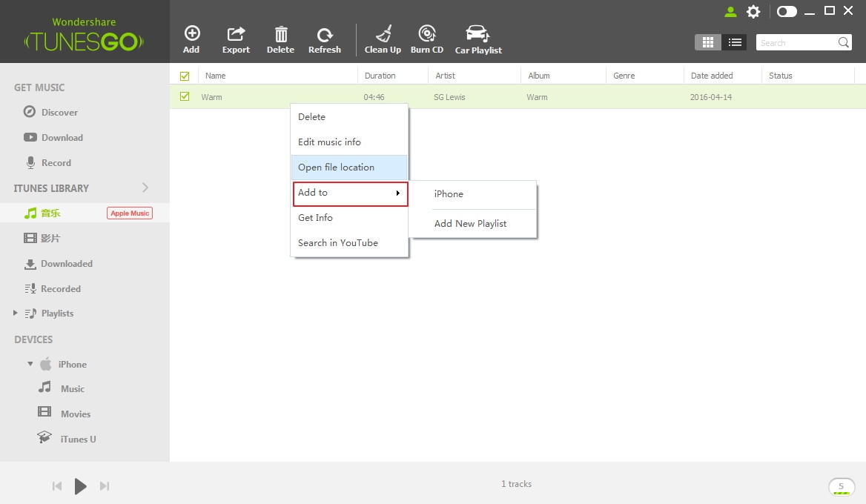Expand the Playlists tree arrow
The width and height of the screenshot is (866, 504).
pyautogui.click(x=16, y=313)
